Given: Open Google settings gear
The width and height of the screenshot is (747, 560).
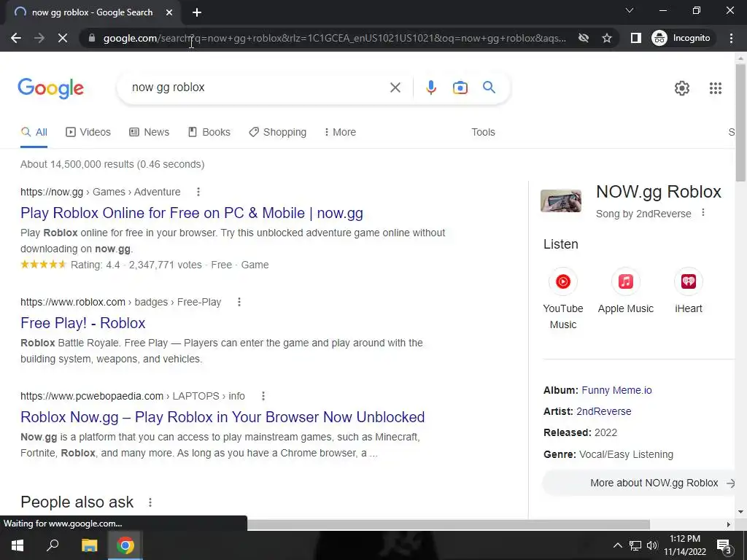Looking at the screenshot, I should [x=682, y=88].
